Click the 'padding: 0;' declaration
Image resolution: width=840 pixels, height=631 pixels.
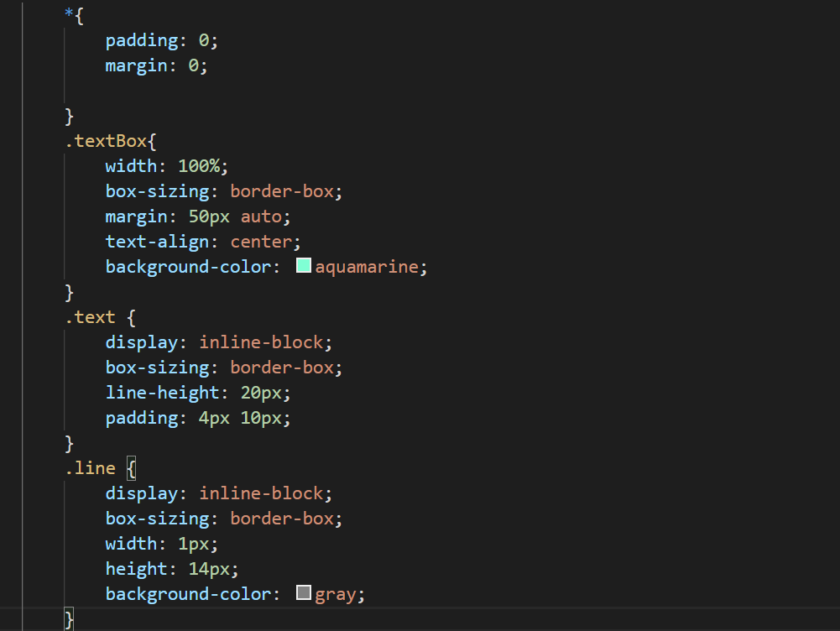point(162,41)
